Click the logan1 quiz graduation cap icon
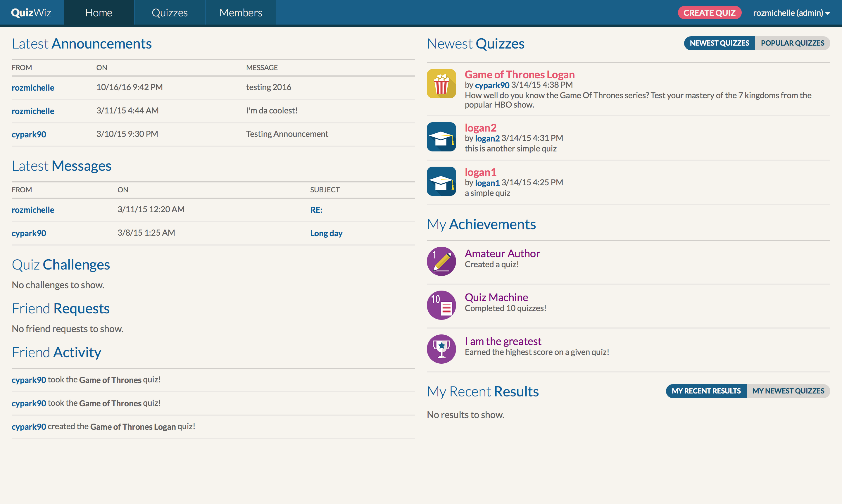 pos(441,181)
